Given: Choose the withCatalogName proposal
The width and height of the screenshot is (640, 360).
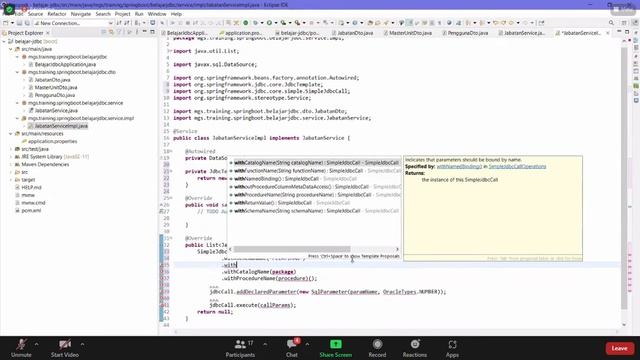Looking at the screenshot, I should pos(314,163).
